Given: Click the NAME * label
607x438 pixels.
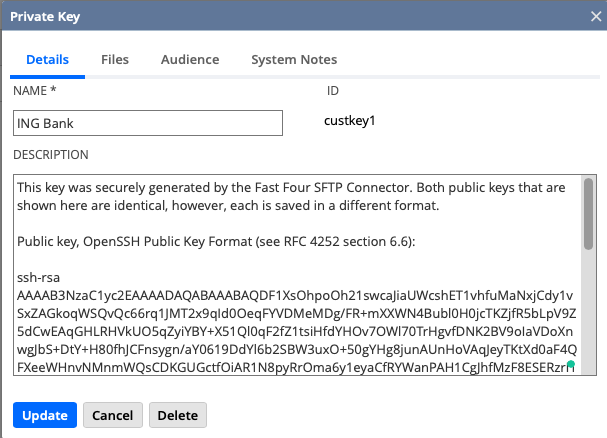Looking at the screenshot, I should [35, 91].
